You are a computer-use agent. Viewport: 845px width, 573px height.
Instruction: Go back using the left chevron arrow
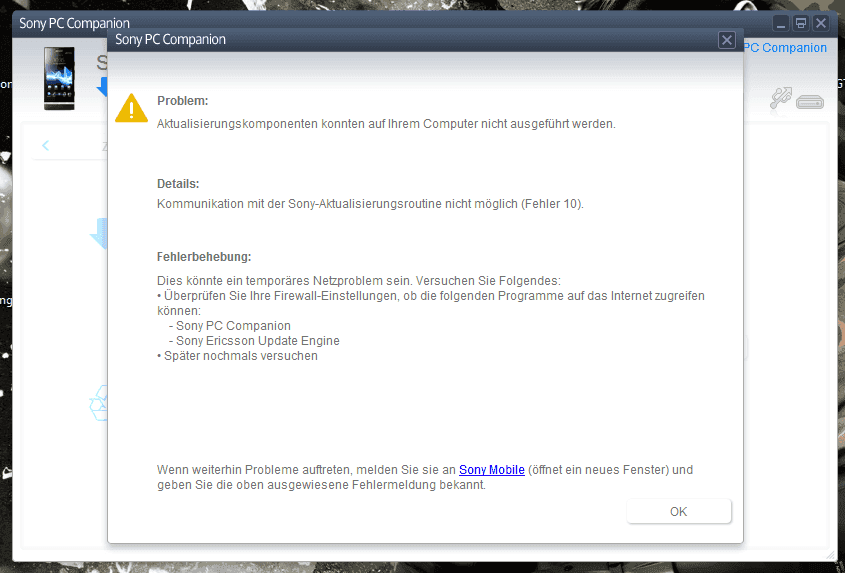(45, 145)
